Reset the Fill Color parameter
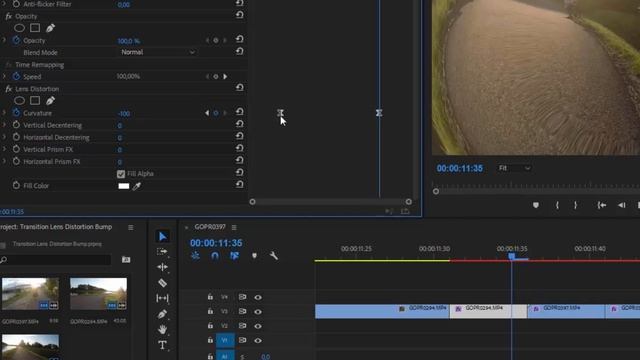Viewport: 640px width, 360px height. 240,184
